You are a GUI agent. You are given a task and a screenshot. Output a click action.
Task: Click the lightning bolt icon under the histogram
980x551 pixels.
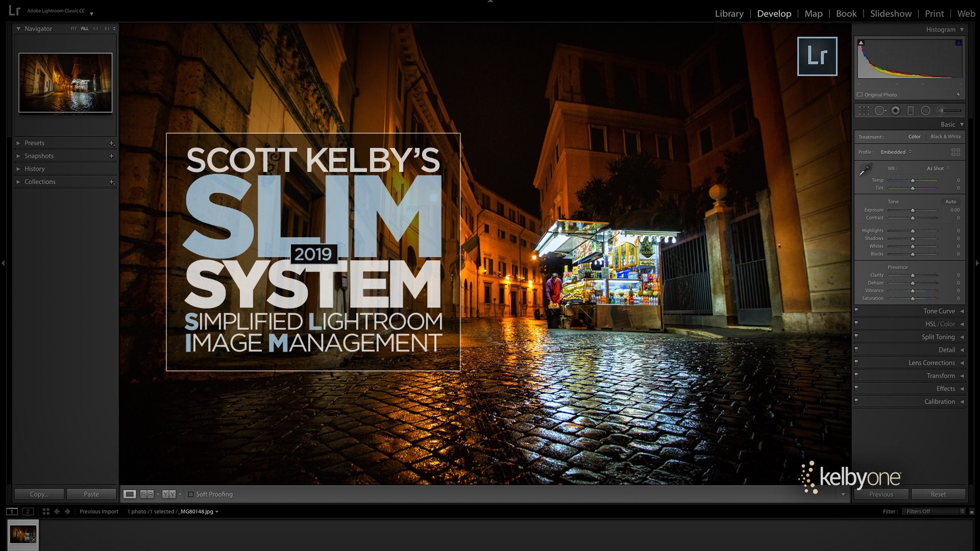pyautogui.click(x=958, y=94)
